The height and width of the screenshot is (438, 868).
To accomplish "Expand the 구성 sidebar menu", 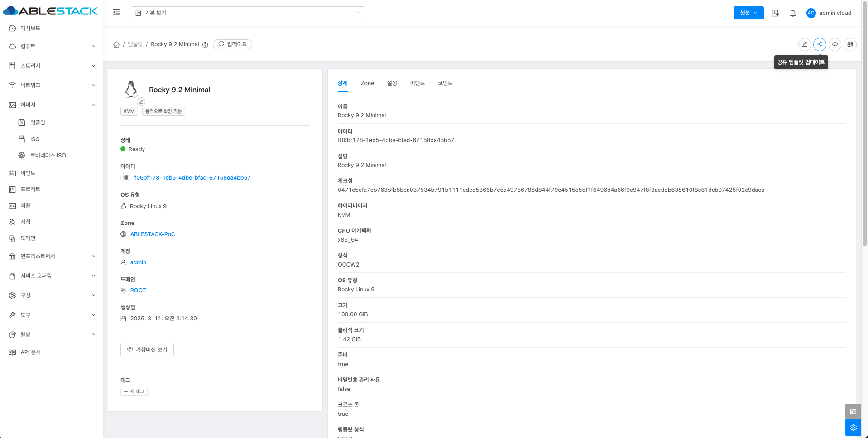I will (x=51, y=295).
